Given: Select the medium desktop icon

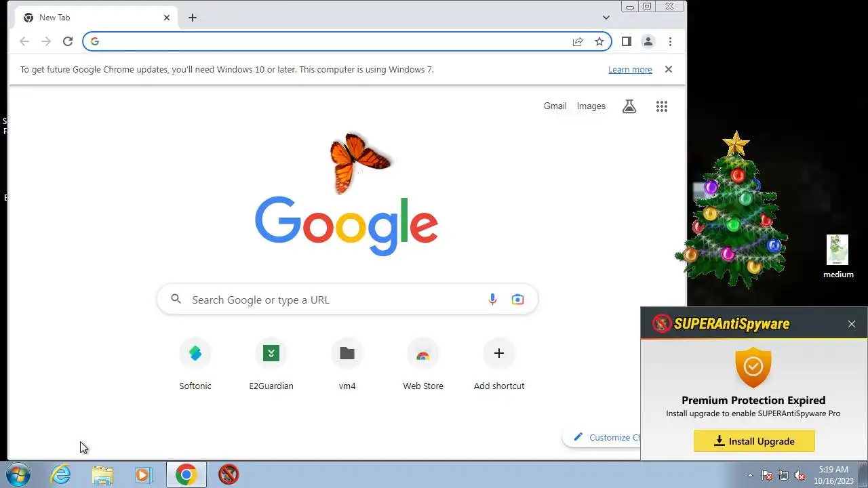Looking at the screenshot, I should click(x=838, y=257).
